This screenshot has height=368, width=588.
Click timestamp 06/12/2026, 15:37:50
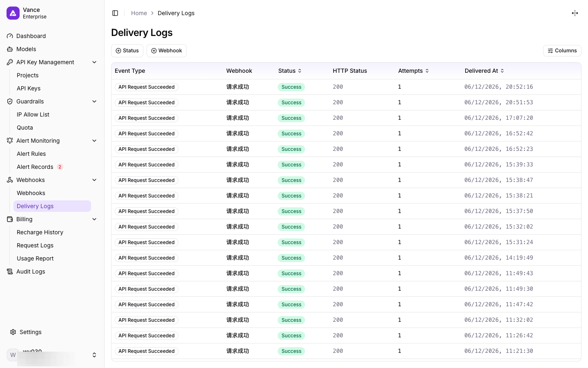click(x=499, y=211)
